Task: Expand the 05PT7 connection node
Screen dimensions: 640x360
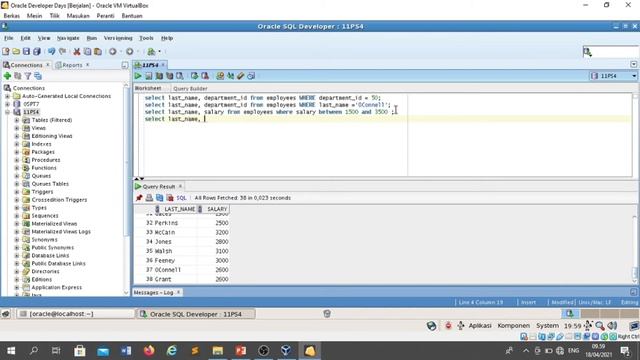Action: pos(7,104)
